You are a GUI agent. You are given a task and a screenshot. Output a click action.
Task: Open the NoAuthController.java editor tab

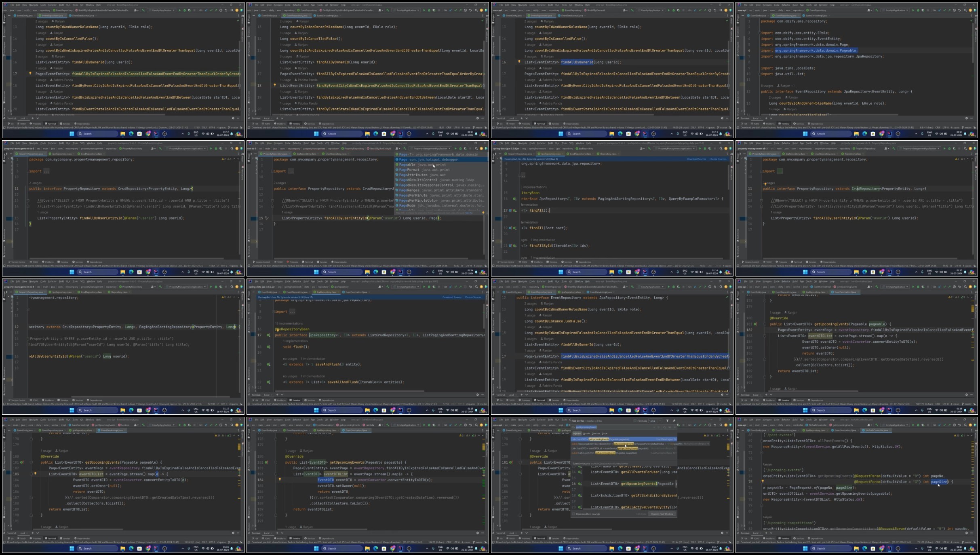click(x=877, y=430)
